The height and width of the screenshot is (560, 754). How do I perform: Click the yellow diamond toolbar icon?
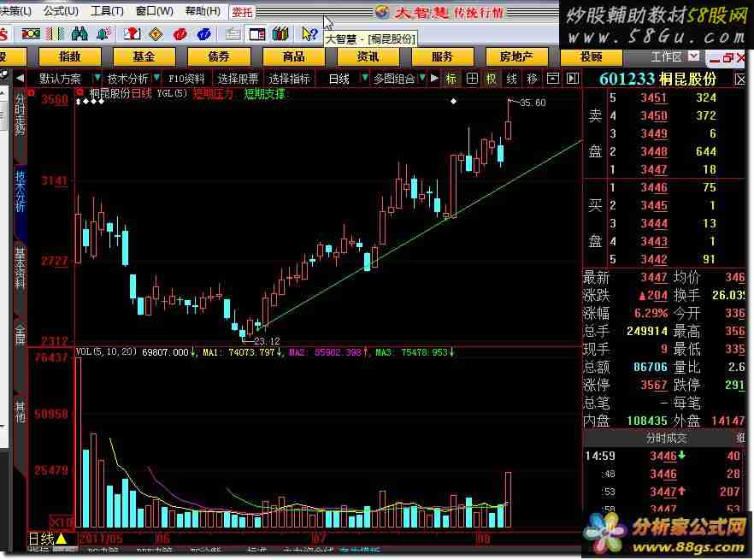coord(156,33)
